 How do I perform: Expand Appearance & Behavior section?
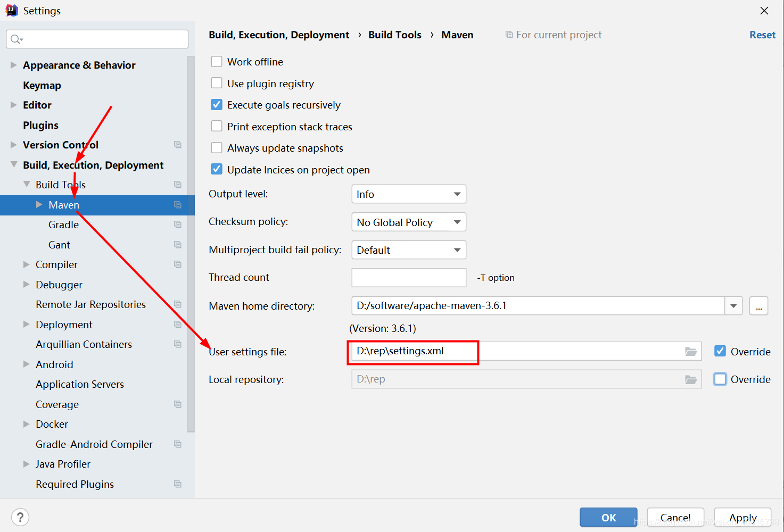[x=14, y=65]
